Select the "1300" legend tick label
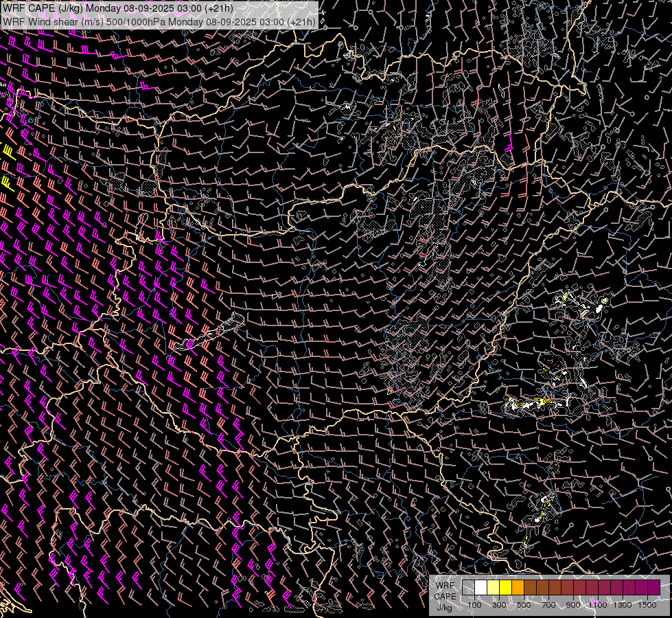Image resolution: width=672 pixels, height=618 pixels. click(x=623, y=605)
